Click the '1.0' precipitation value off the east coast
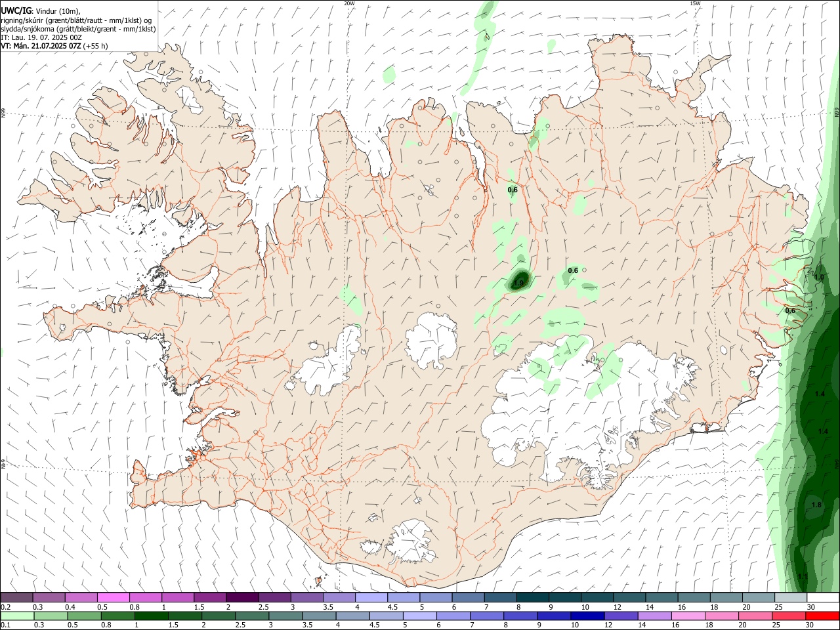Image resolution: width=840 pixels, height=630 pixels. coord(819,278)
